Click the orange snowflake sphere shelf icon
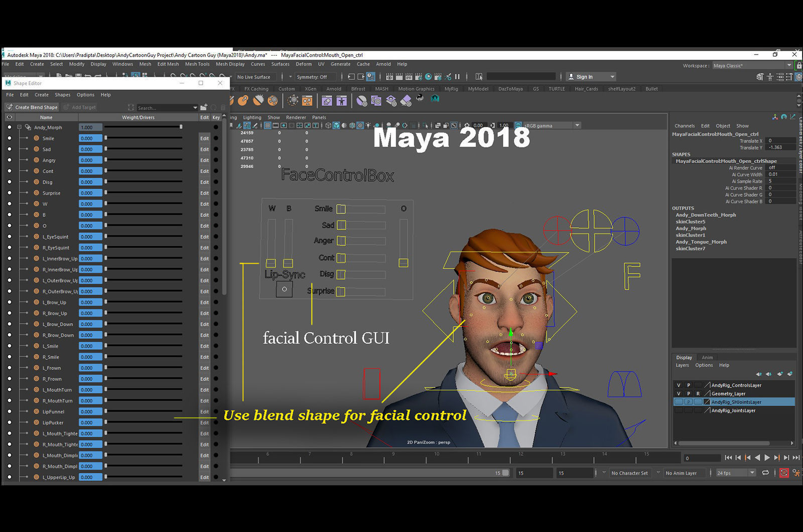Viewport: 803px width, 532px height. pos(273,100)
